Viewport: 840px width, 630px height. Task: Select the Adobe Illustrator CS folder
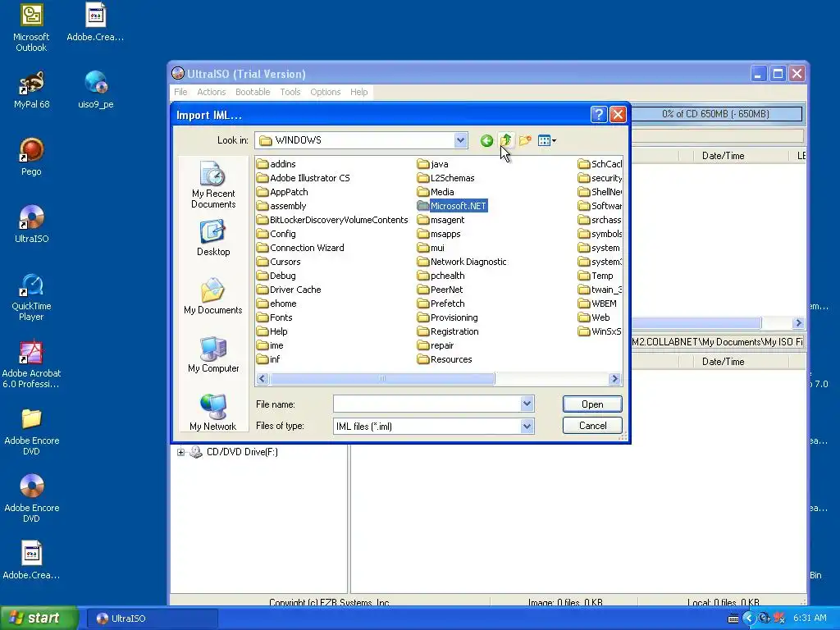304,178
